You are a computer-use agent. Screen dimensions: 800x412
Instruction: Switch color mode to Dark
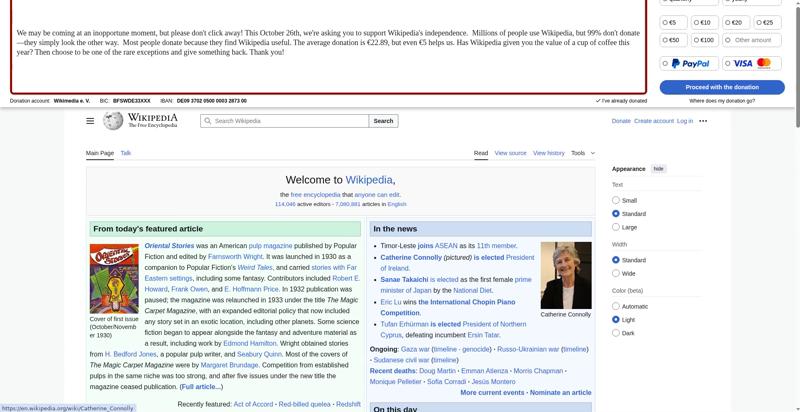(x=616, y=333)
